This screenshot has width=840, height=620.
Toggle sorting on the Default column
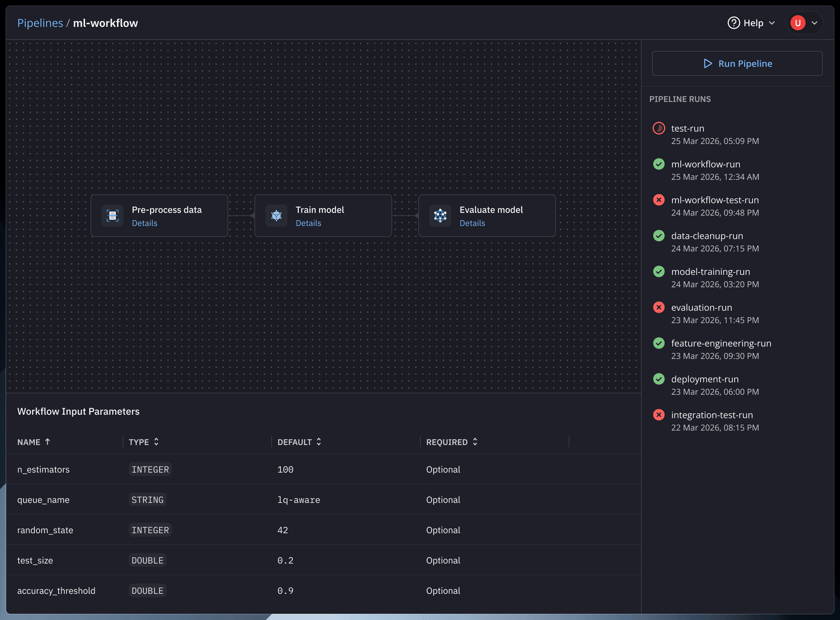point(319,442)
